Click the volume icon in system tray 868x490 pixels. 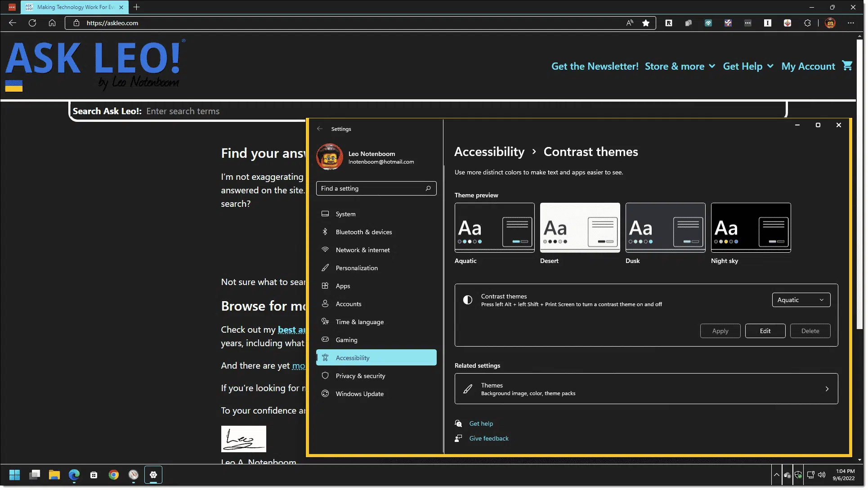tap(822, 475)
